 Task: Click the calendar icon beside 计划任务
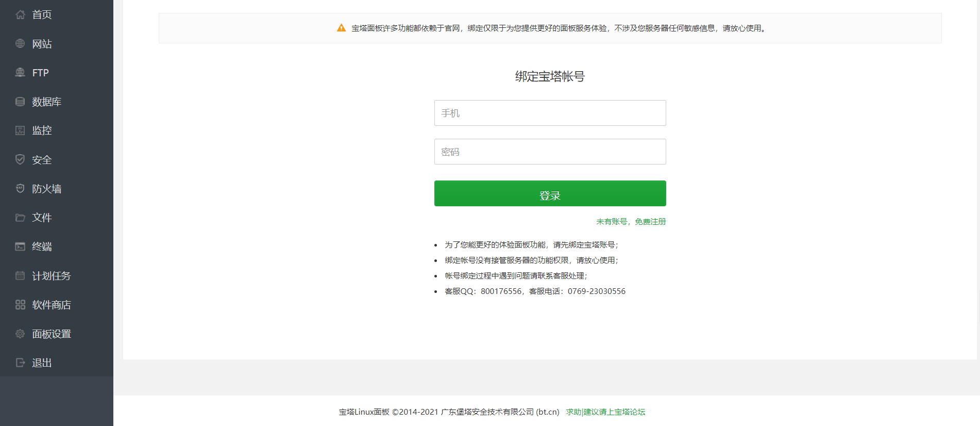click(20, 275)
